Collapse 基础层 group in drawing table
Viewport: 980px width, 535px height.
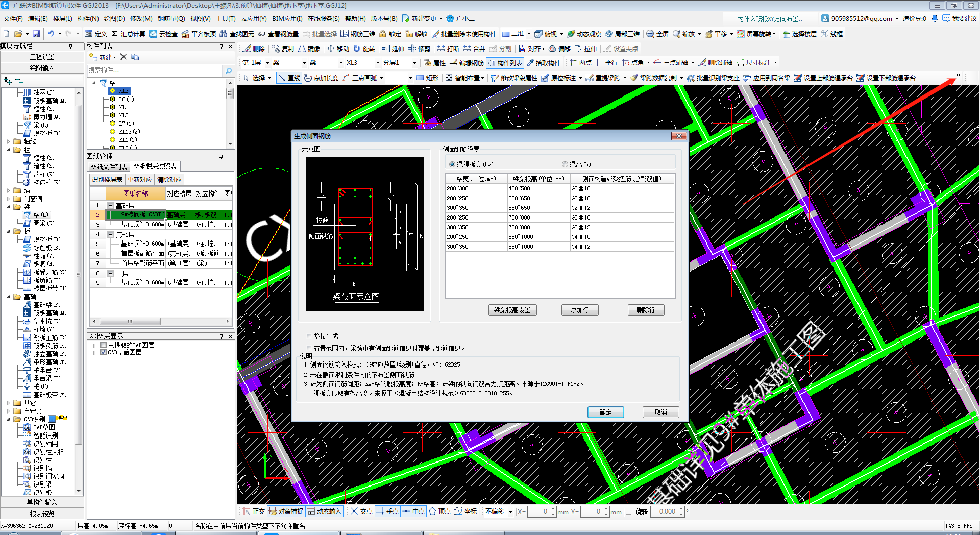(110, 205)
